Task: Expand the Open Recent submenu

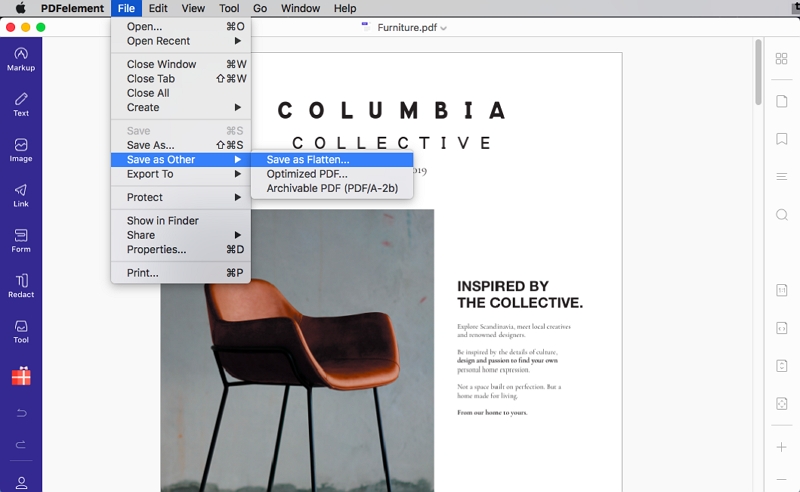Action: click(181, 41)
